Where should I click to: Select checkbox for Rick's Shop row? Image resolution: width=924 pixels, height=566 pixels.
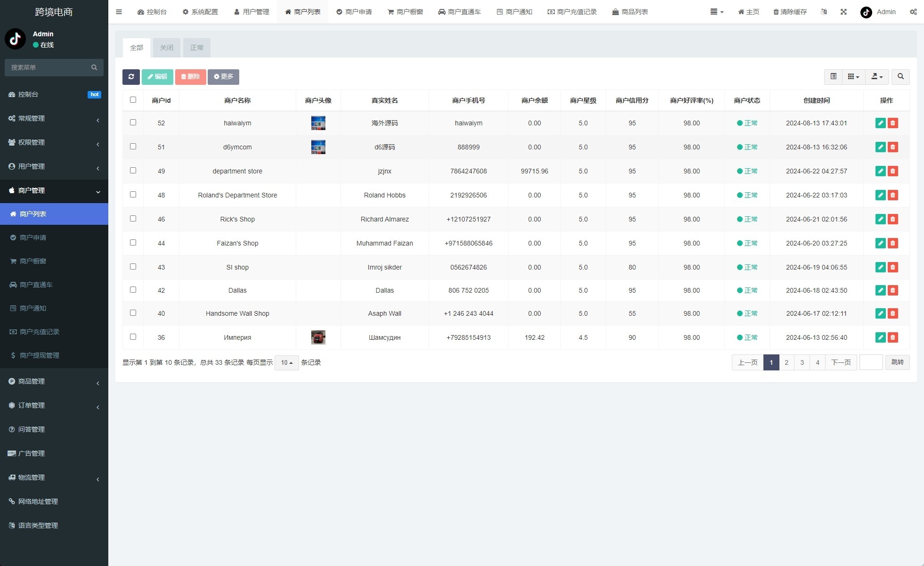click(x=133, y=219)
